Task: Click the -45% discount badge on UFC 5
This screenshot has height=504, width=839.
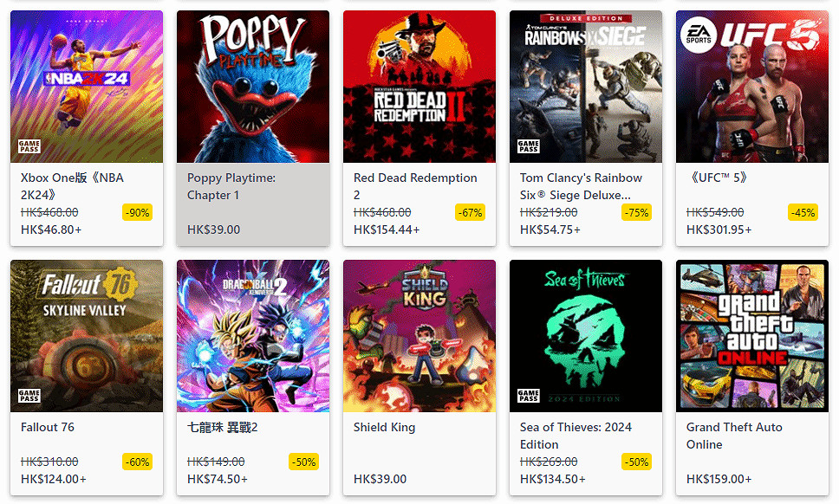Action: coord(803,212)
